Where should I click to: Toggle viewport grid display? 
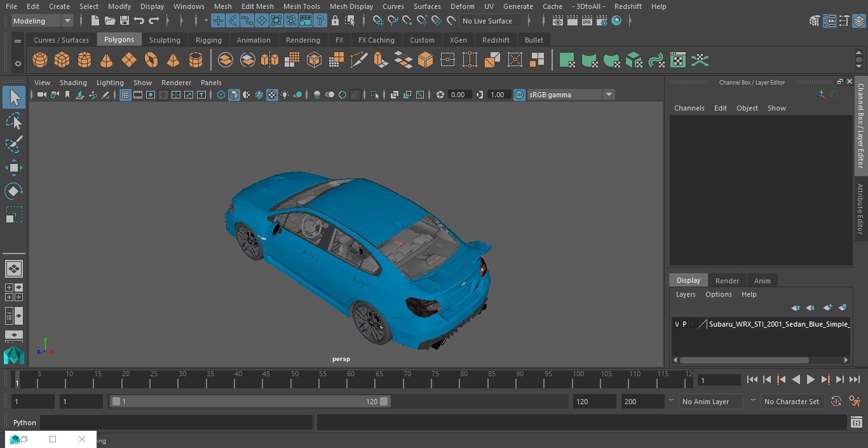click(x=125, y=95)
